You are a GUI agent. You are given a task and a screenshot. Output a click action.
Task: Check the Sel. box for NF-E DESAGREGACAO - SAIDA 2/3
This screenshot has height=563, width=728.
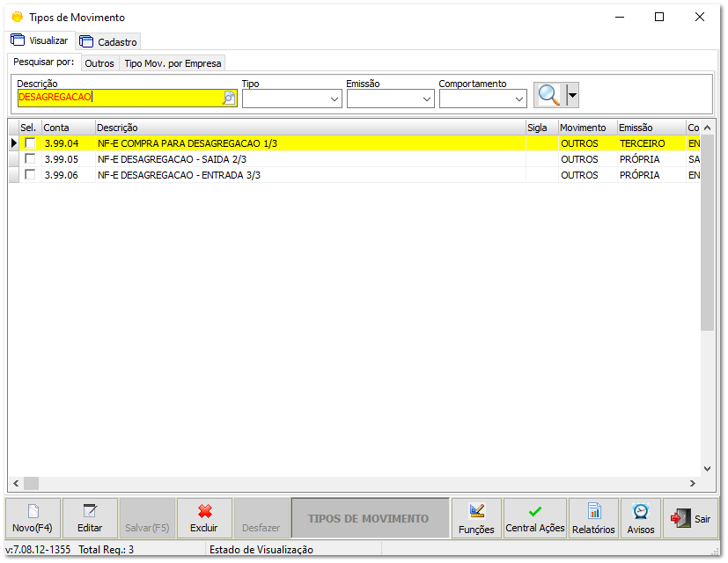pos(31,158)
